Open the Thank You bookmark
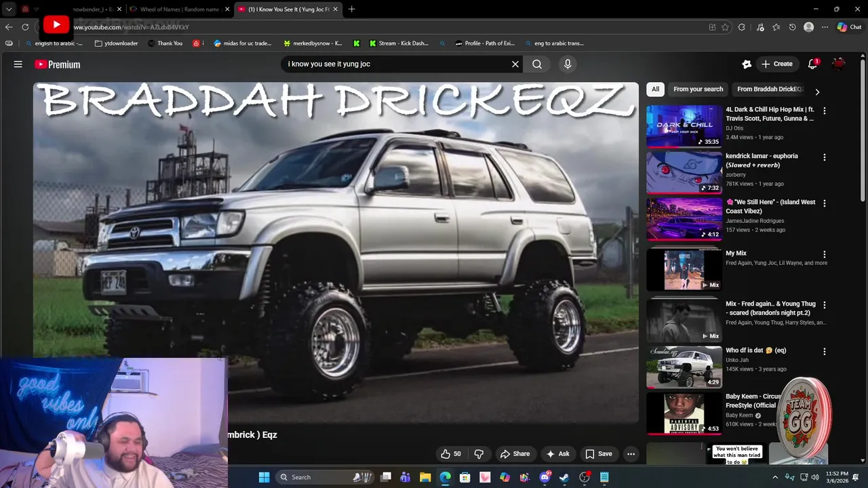868x488 pixels. coord(165,43)
